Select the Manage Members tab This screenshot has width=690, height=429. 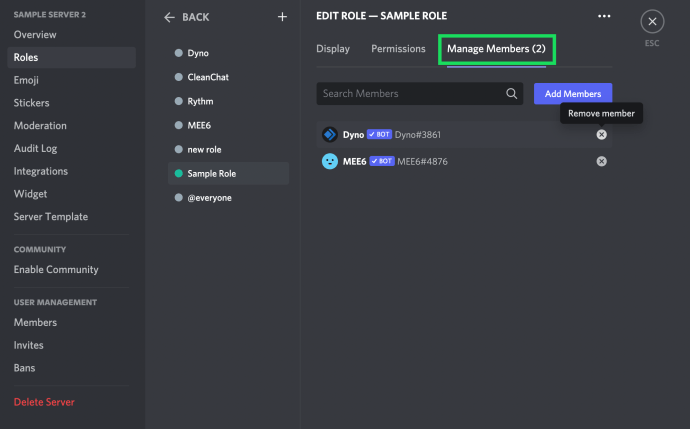(496, 49)
